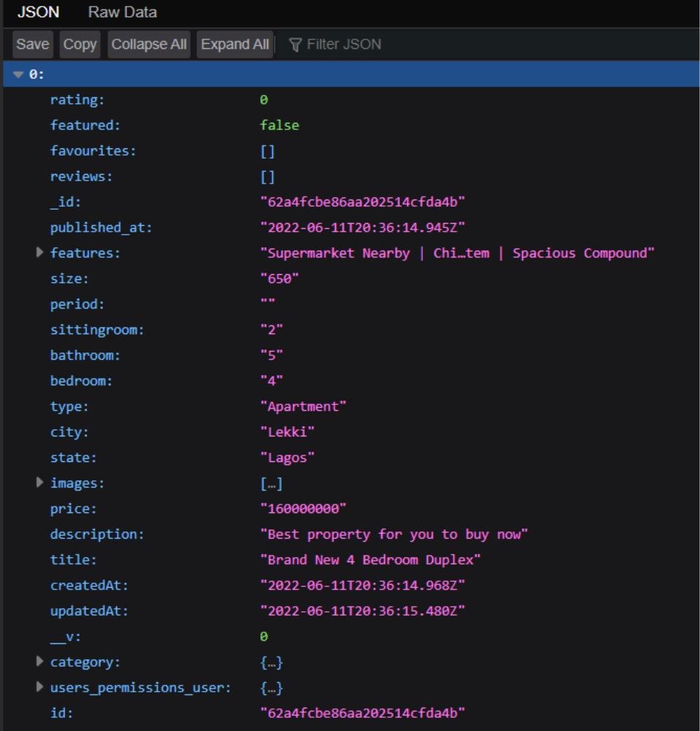Select the type key
Viewport: 700px width, 731px height.
69,406
